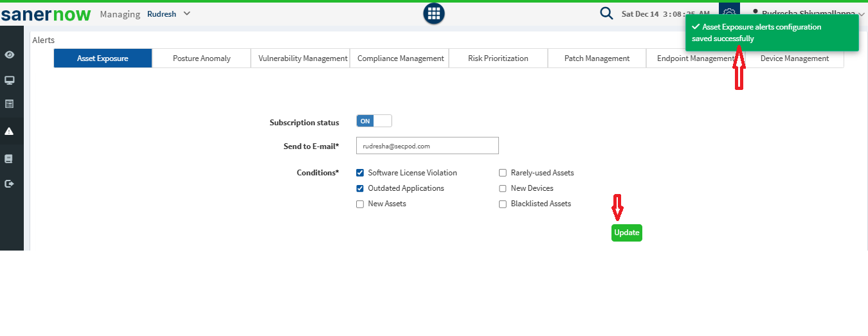Click the search magnifier icon
The height and width of the screenshot is (336, 868).
606,13
